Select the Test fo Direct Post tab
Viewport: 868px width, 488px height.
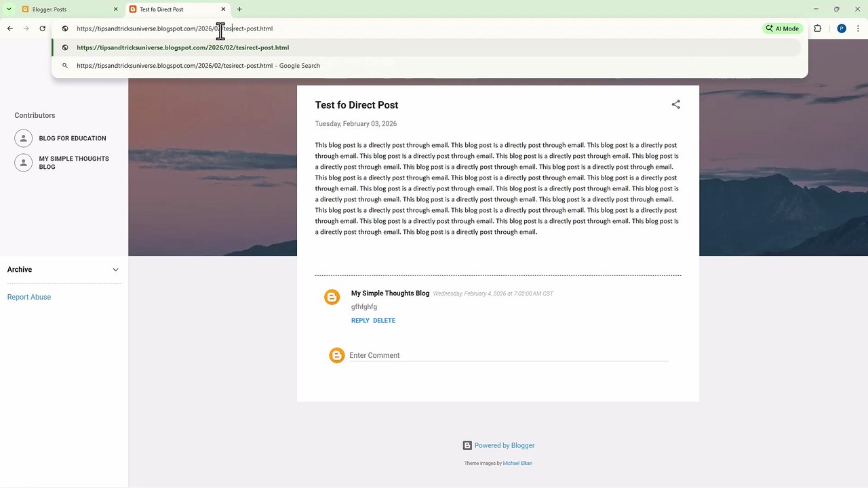(x=178, y=9)
